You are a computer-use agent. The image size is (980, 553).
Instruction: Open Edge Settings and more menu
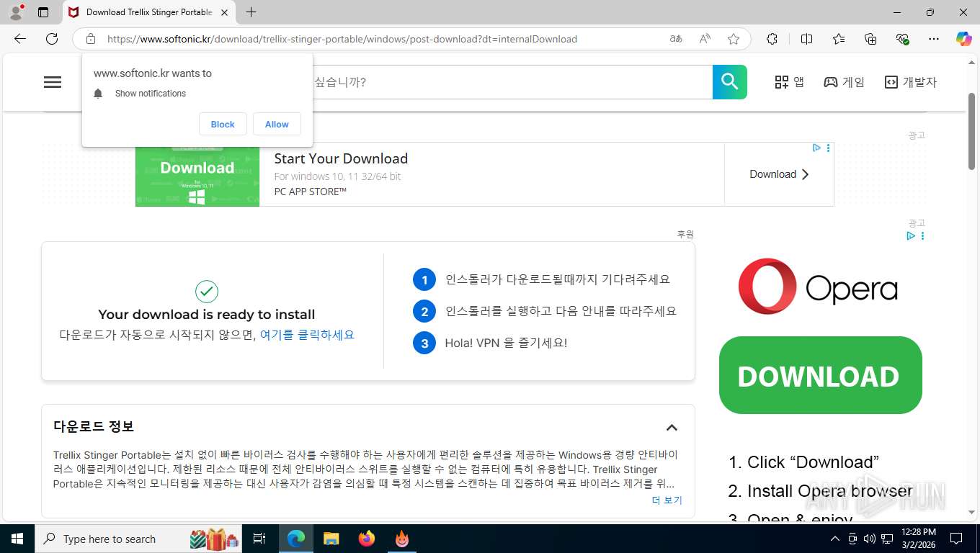934,39
